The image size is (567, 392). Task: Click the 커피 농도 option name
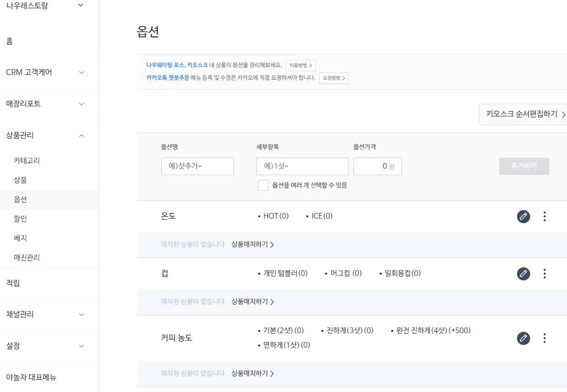coord(177,338)
